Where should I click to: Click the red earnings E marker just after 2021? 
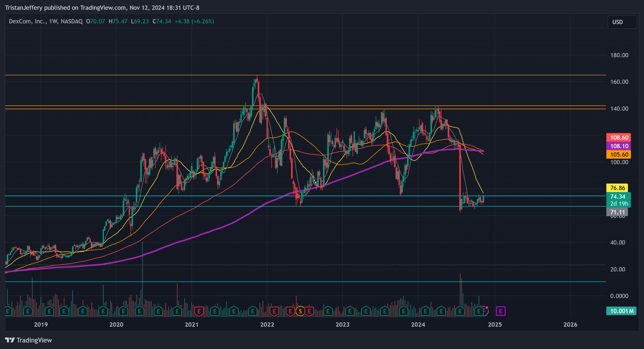point(199,311)
